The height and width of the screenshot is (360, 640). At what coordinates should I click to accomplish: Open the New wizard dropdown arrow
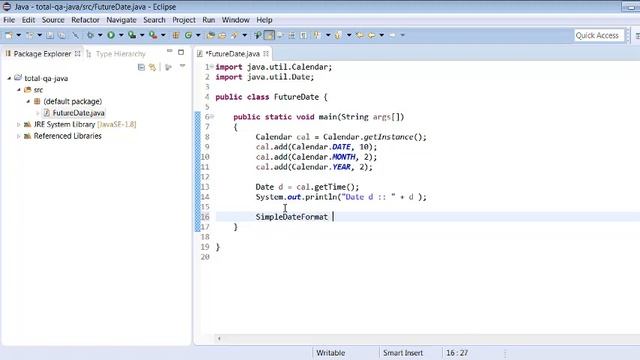(18, 36)
